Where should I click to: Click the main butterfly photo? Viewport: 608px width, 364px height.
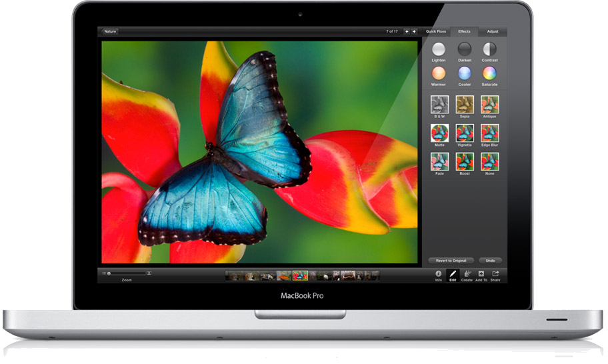coord(259,152)
